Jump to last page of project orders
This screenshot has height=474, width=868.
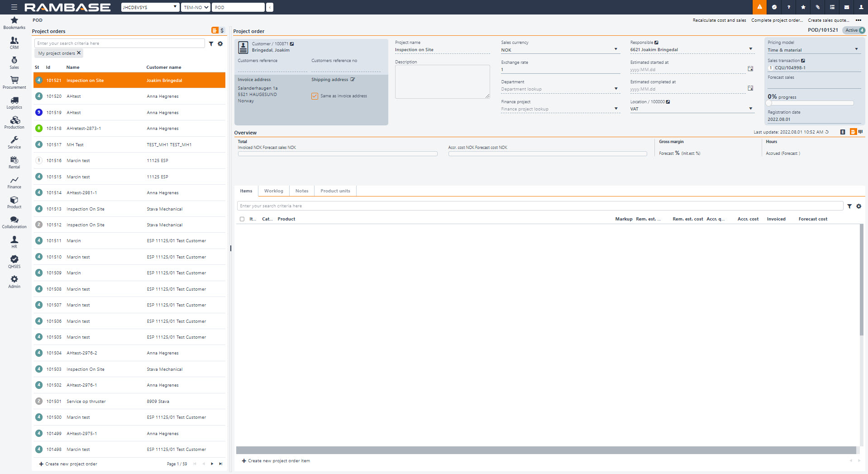point(220,464)
